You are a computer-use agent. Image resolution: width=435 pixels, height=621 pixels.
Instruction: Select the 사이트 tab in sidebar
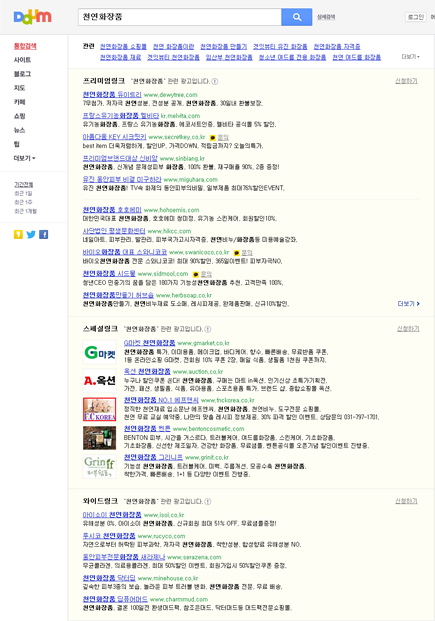(22, 60)
